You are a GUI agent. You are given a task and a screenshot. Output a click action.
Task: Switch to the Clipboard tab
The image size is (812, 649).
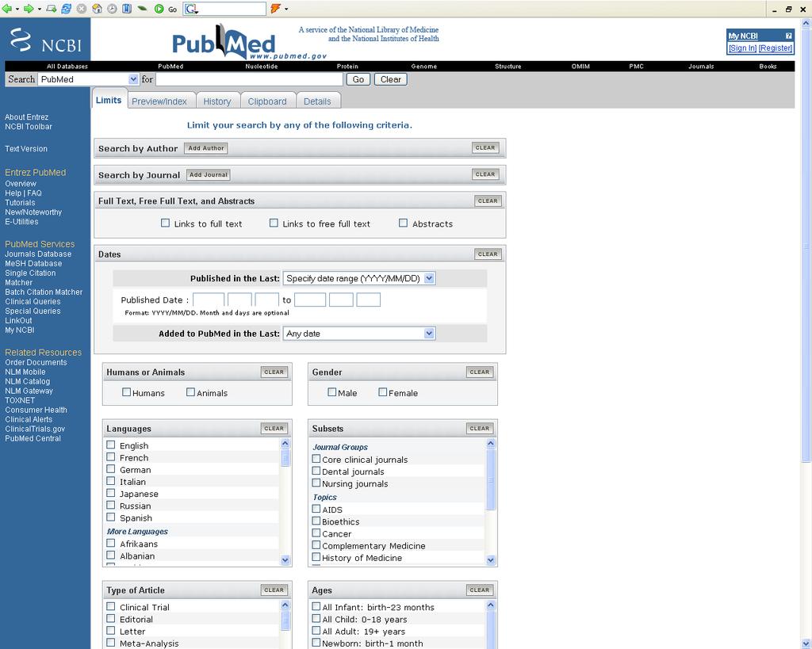coord(267,101)
